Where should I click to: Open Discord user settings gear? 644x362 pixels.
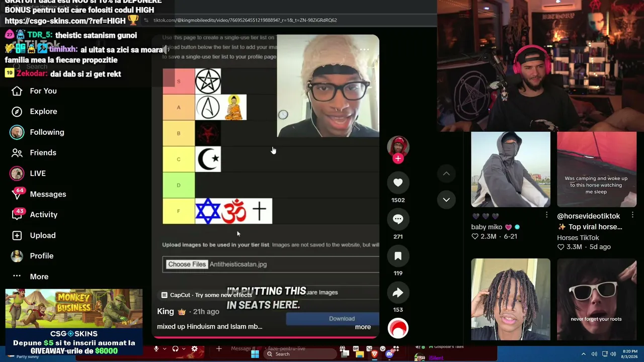pyautogui.click(x=194, y=349)
